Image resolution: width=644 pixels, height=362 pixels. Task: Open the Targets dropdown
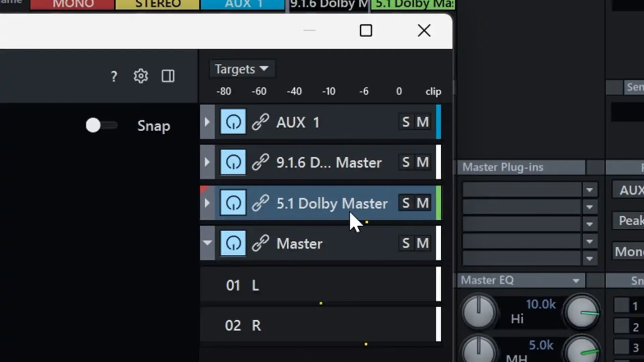coord(242,69)
